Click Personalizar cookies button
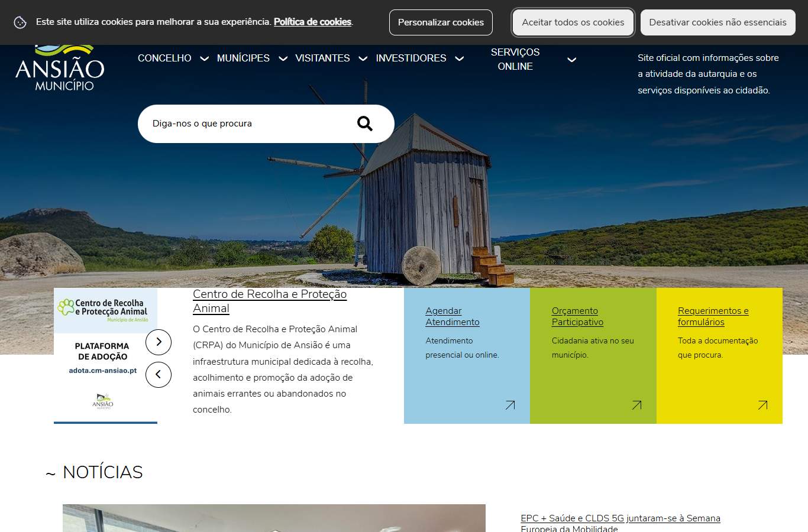 point(441,22)
